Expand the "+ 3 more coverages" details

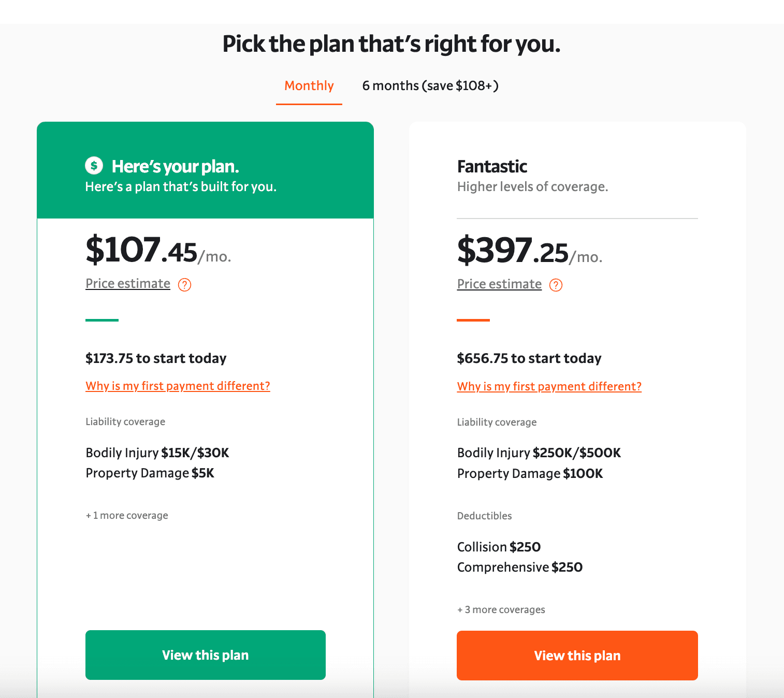tap(501, 610)
